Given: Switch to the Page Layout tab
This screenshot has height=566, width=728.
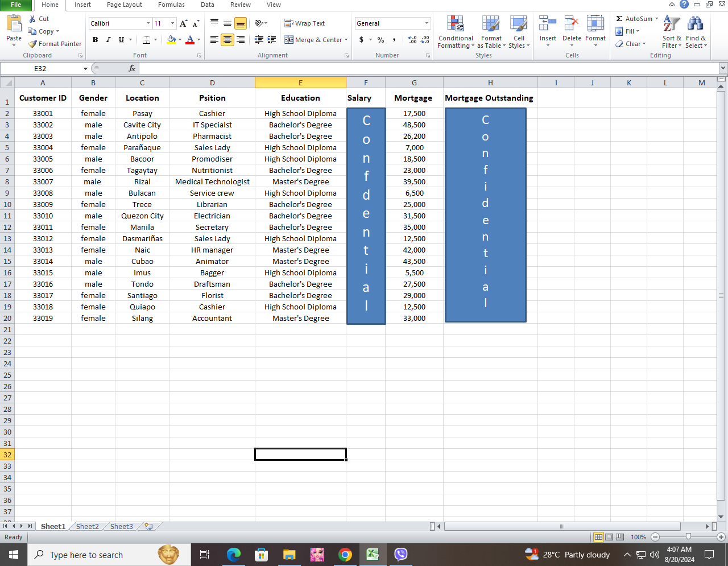Looking at the screenshot, I should coord(125,5).
